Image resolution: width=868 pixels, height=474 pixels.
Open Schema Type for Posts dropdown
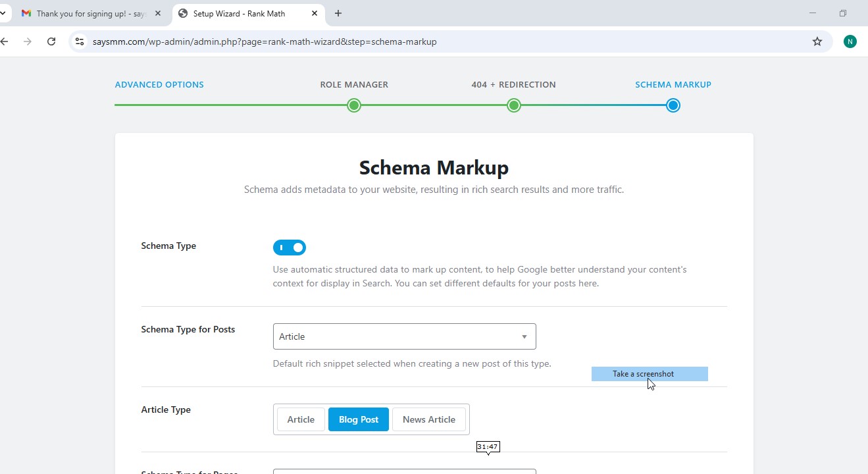404,336
